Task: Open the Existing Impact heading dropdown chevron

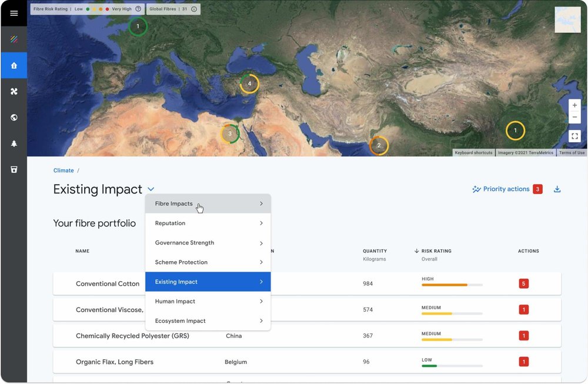Action: click(x=151, y=189)
